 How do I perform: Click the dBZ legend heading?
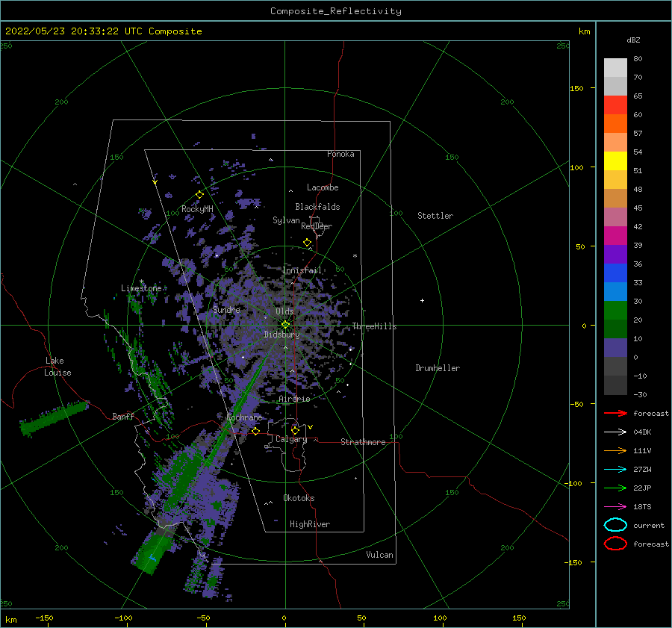(x=633, y=40)
